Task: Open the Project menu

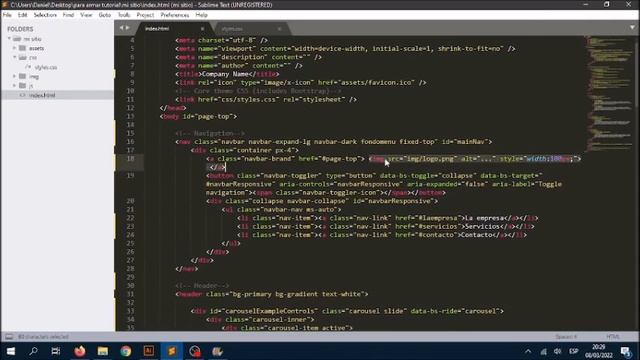Action: (x=145, y=15)
